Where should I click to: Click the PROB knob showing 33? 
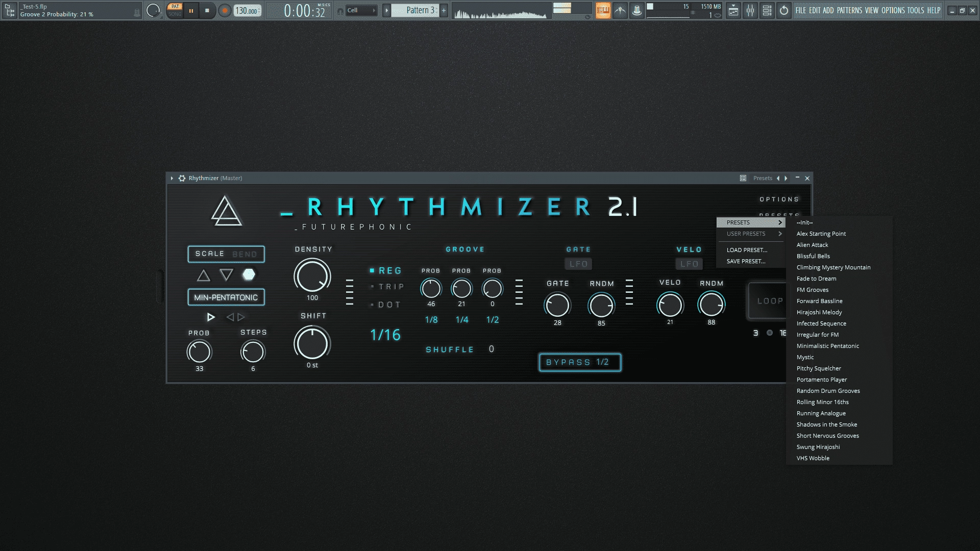[199, 352]
